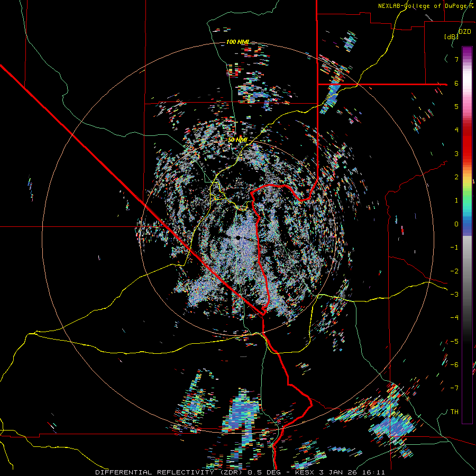Click the "DIFFERENTIAL REFLECTIVITY (ZDR)" caption text

[169, 472]
